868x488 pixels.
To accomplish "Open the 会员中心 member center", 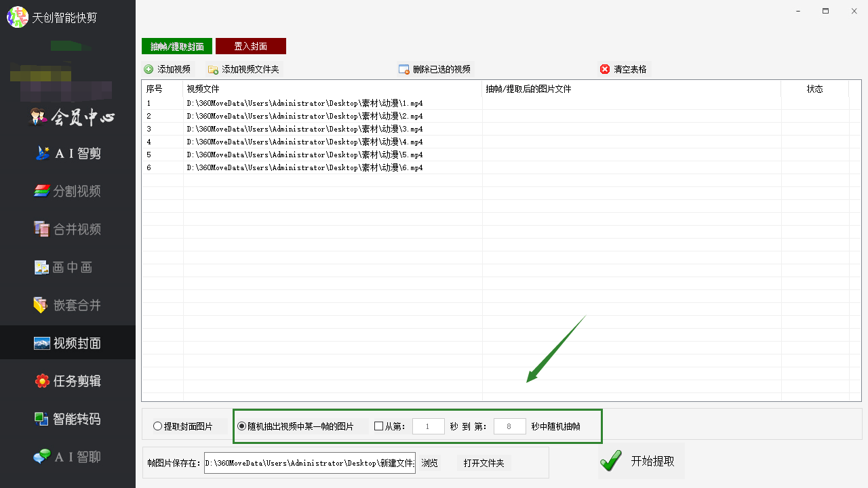I will click(72, 117).
